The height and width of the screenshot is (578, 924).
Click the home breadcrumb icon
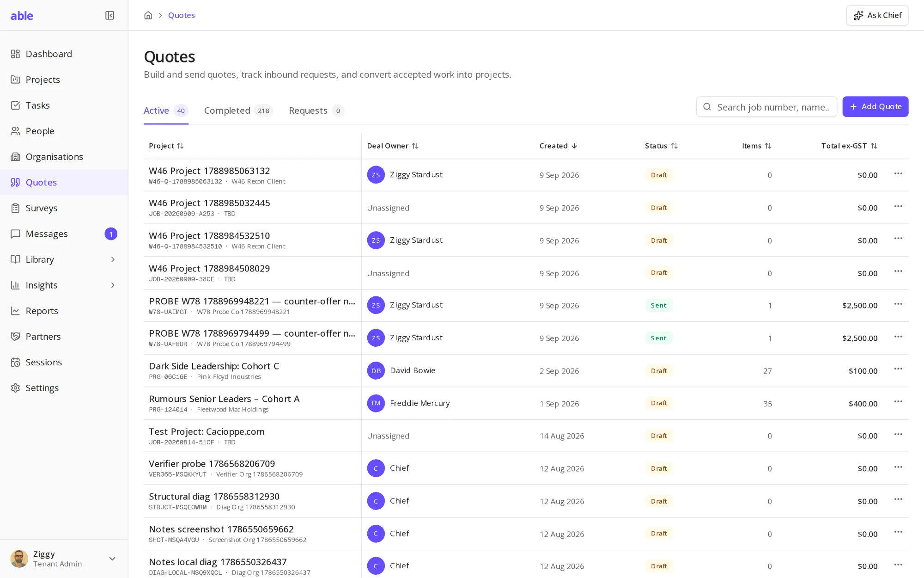point(148,15)
